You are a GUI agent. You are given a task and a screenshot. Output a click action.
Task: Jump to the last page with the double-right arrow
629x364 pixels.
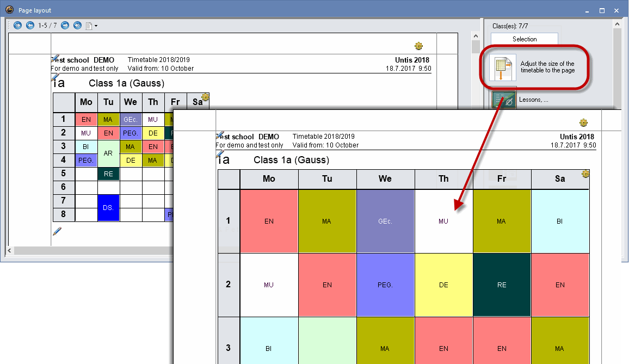(x=77, y=25)
